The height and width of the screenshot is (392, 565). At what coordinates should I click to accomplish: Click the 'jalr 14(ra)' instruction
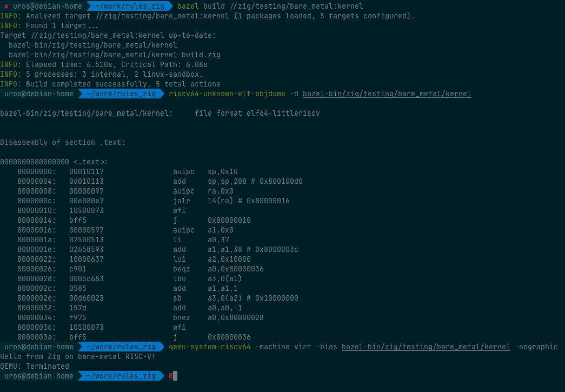(x=203, y=201)
